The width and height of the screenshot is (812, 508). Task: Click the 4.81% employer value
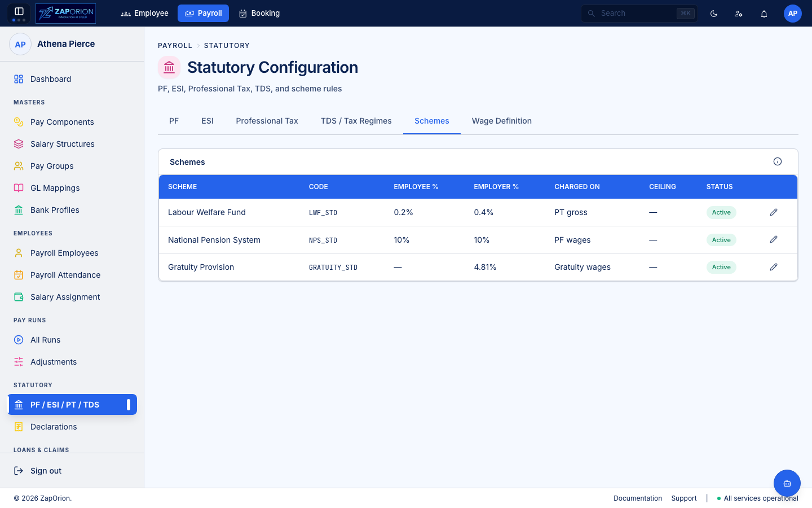(485, 267)
